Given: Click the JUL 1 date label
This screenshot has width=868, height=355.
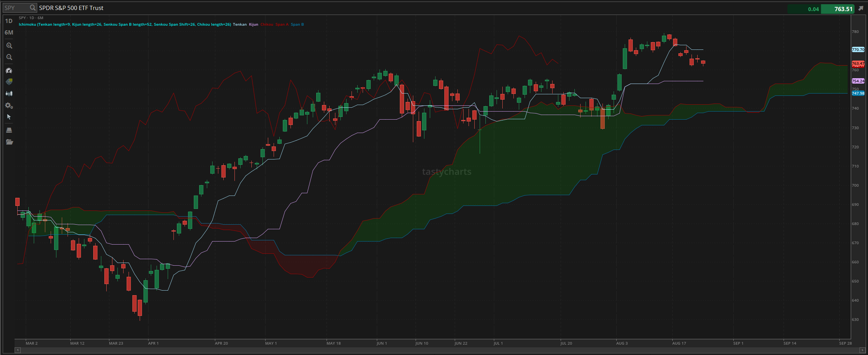Looking at the screenshot, I should (x=498, y=343).
